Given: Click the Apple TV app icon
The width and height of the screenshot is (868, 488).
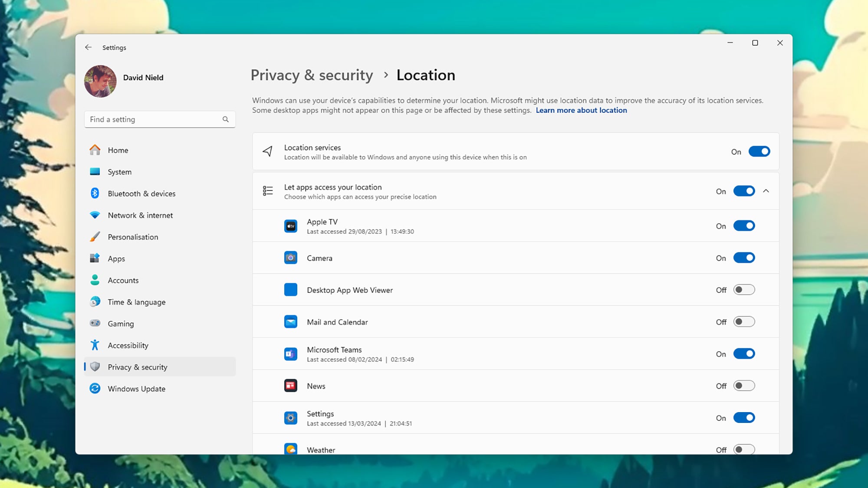Looking at the screenshot, I should coord(291,226).
